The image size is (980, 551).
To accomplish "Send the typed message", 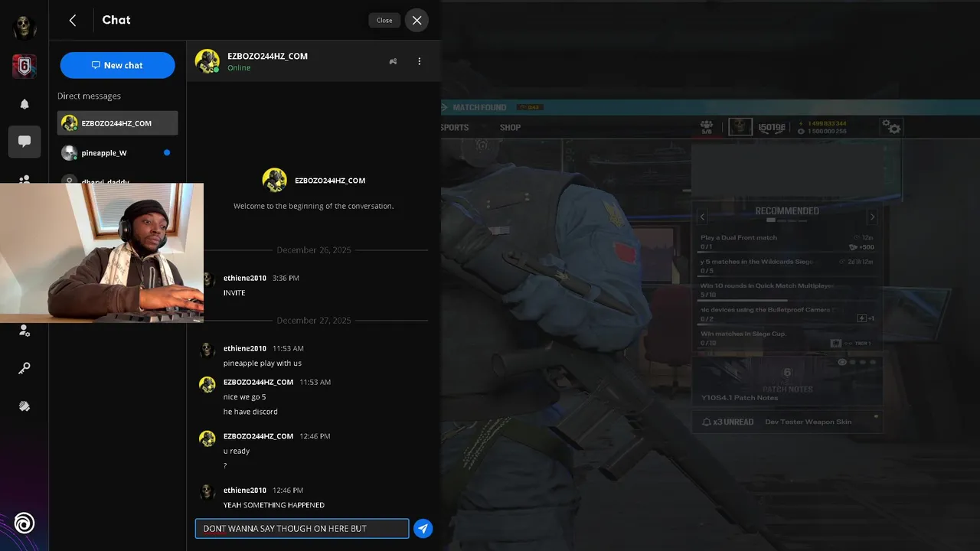I will (423, 529).
